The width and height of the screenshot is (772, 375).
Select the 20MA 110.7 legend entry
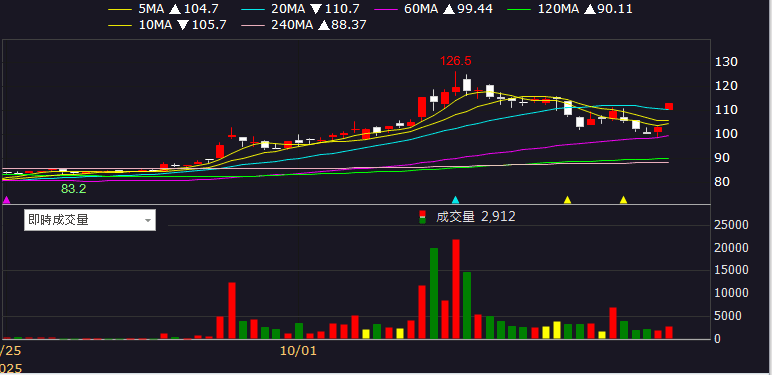point(301,8)
